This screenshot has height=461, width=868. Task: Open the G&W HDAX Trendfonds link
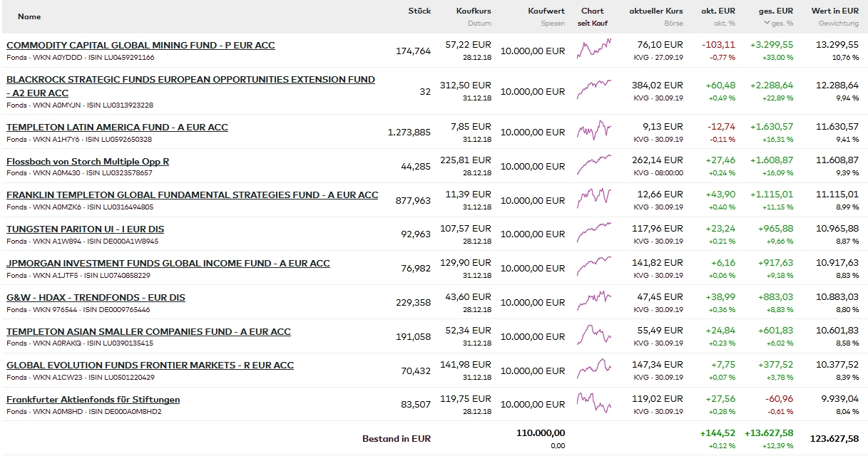point(96,298)
